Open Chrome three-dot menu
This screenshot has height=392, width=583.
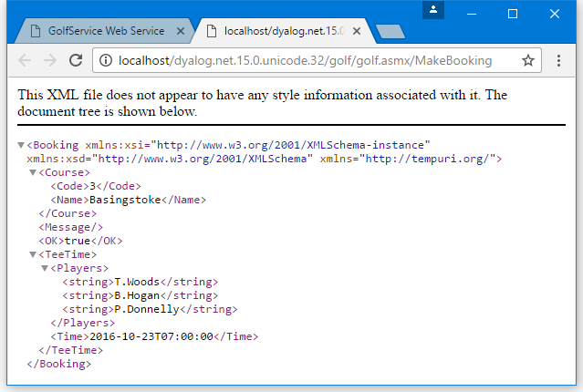coord(558,61)
